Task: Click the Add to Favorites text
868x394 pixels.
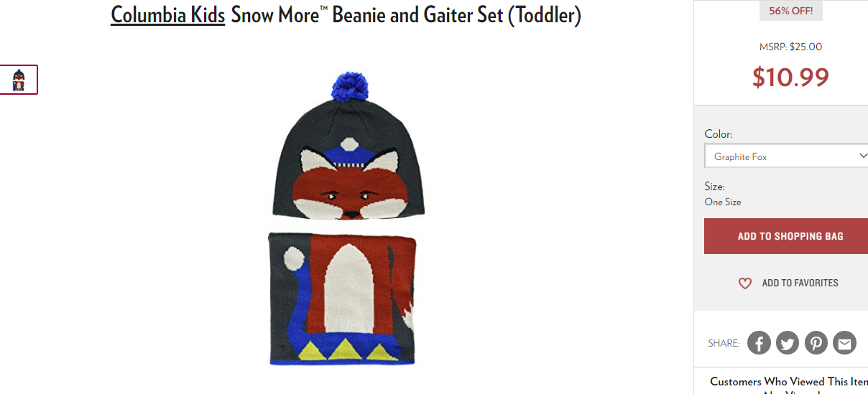Action: [800, 283]
